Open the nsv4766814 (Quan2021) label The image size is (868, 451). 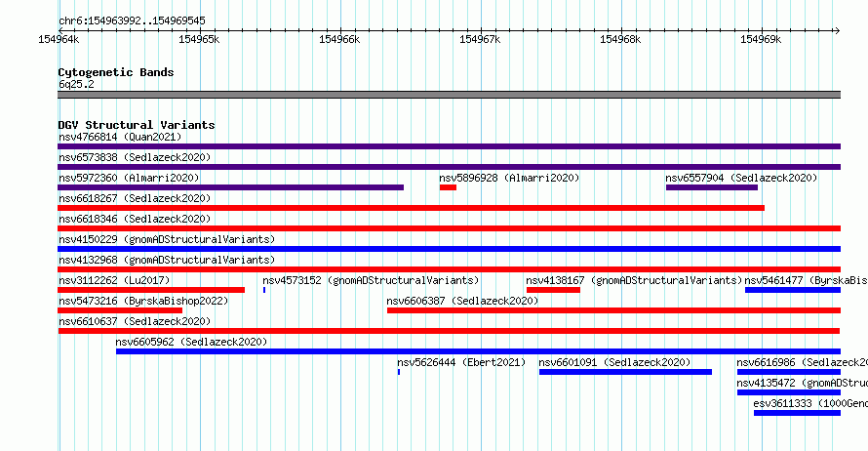(120, 137)
